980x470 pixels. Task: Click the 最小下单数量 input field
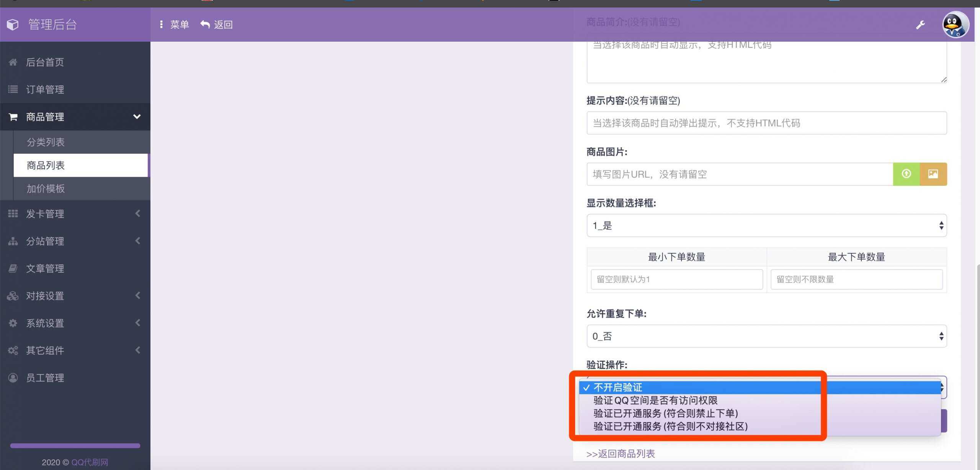pyautogui.click(x=676, y=279)
